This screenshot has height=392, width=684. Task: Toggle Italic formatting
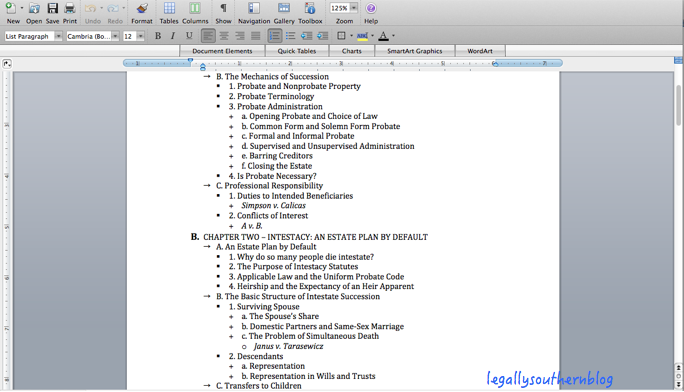point(173,36)
